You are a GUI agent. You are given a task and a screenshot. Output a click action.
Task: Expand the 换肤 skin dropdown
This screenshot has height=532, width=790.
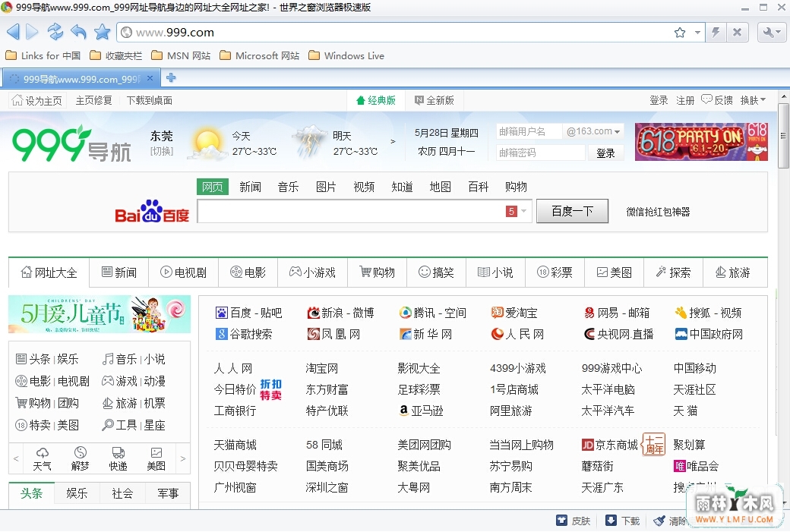coord(753,101)
